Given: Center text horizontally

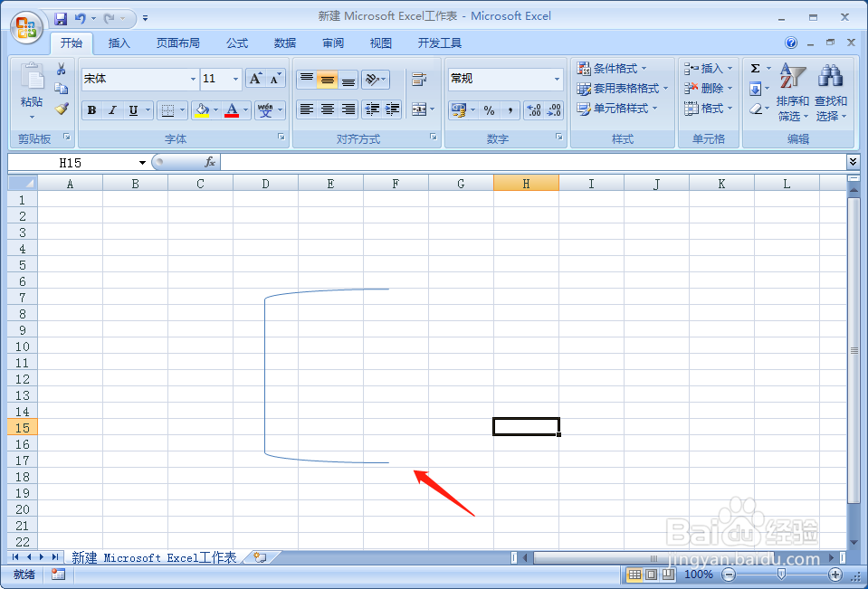Looking at the screenshot, I should (327, 109).
